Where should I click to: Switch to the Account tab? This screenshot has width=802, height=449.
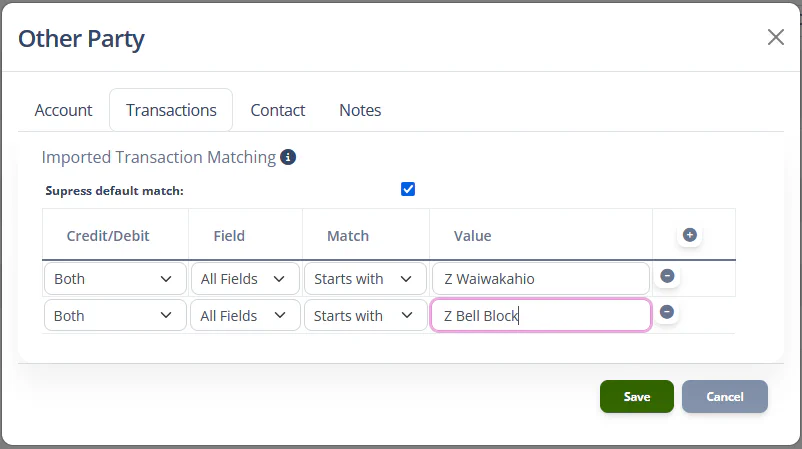pos(63,110)
